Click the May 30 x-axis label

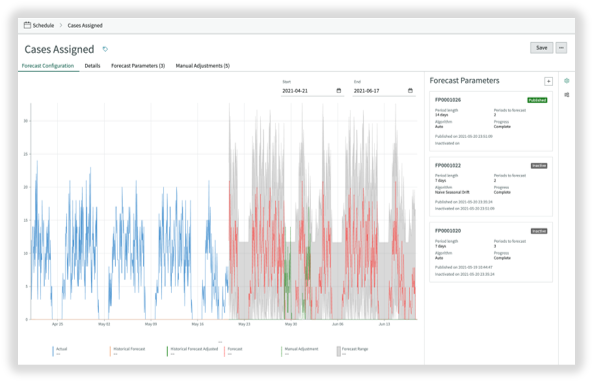click(291, 324)
